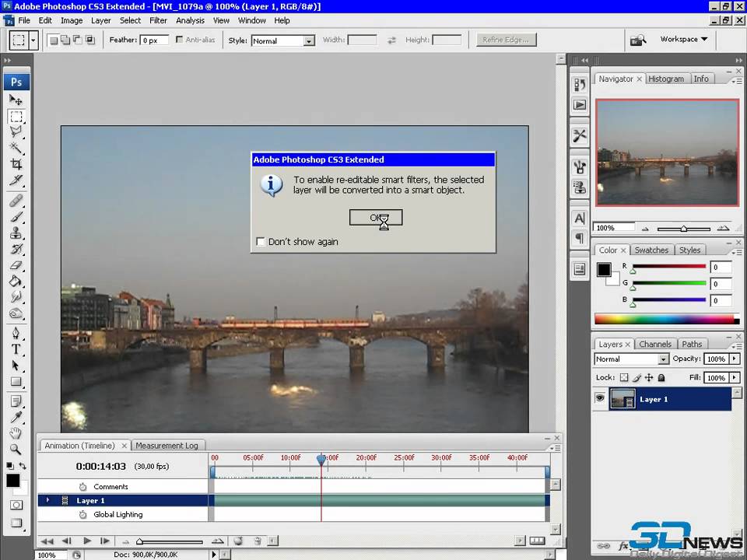
Task: Select the Hand tool
Action: 16,433
